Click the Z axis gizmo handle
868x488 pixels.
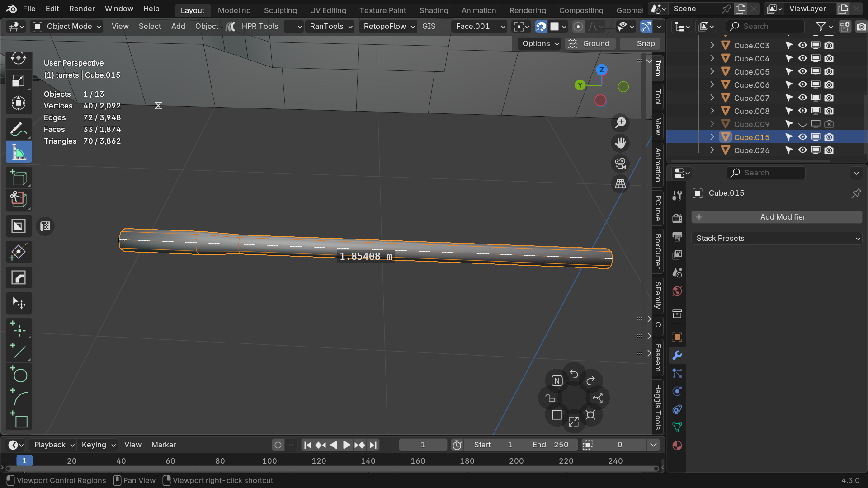pyautogui.click(x=601, y=70)
